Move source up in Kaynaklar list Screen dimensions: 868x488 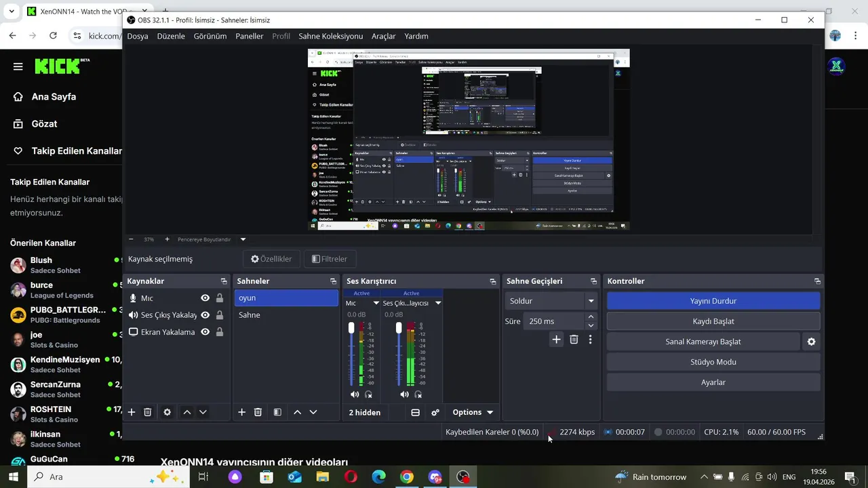(187, 412)
